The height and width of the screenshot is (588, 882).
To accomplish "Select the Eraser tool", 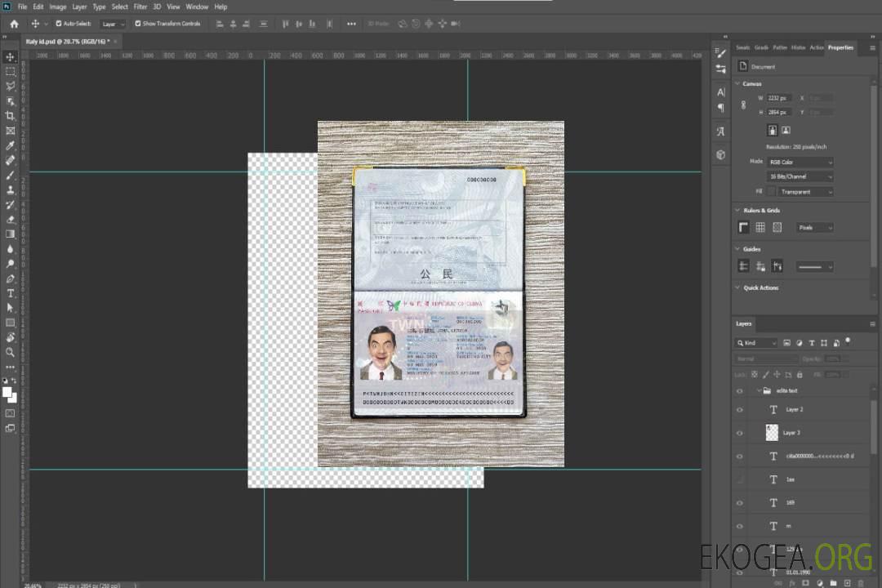I will (x=10, y=220).
